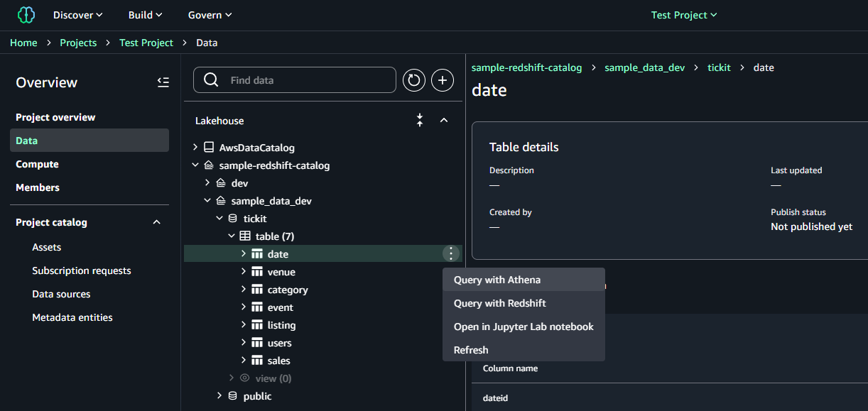
Task: Expand the public schema arrow
Action: click(219, 396)
